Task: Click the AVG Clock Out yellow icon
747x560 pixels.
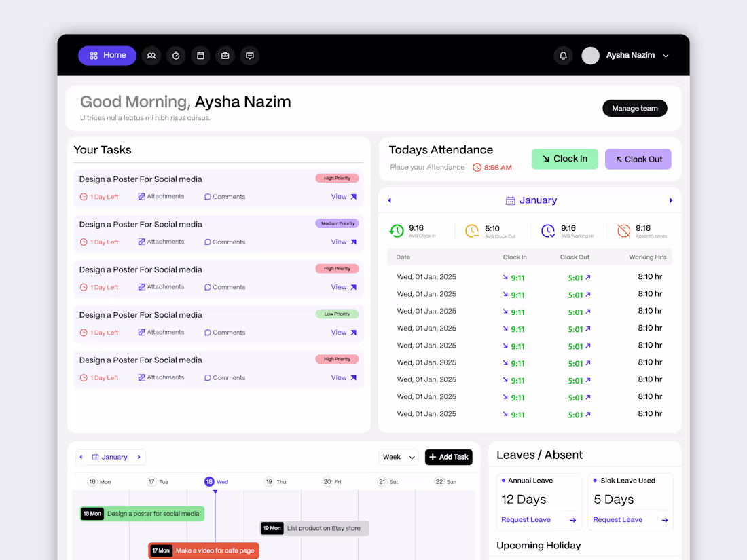Action: 472,231
